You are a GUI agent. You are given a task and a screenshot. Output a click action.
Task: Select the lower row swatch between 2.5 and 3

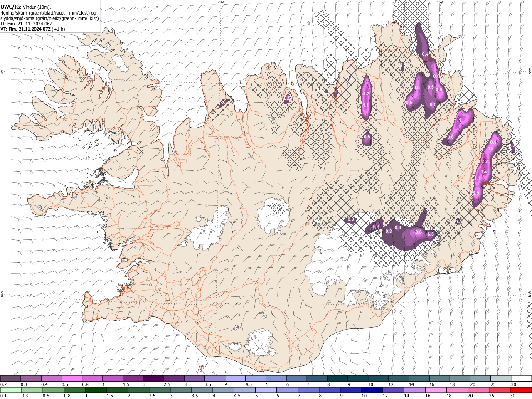pos(160,390)
